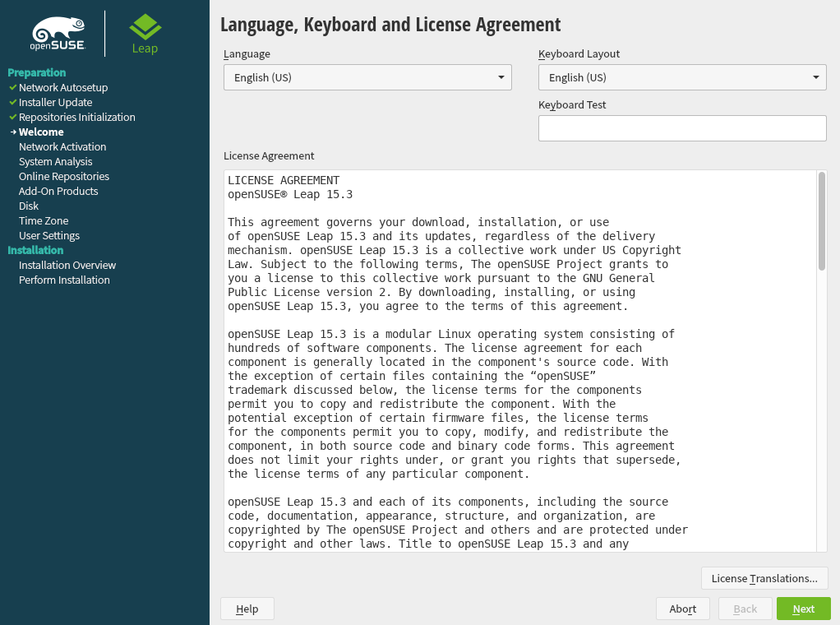Click the Language field label

point(247,53)
